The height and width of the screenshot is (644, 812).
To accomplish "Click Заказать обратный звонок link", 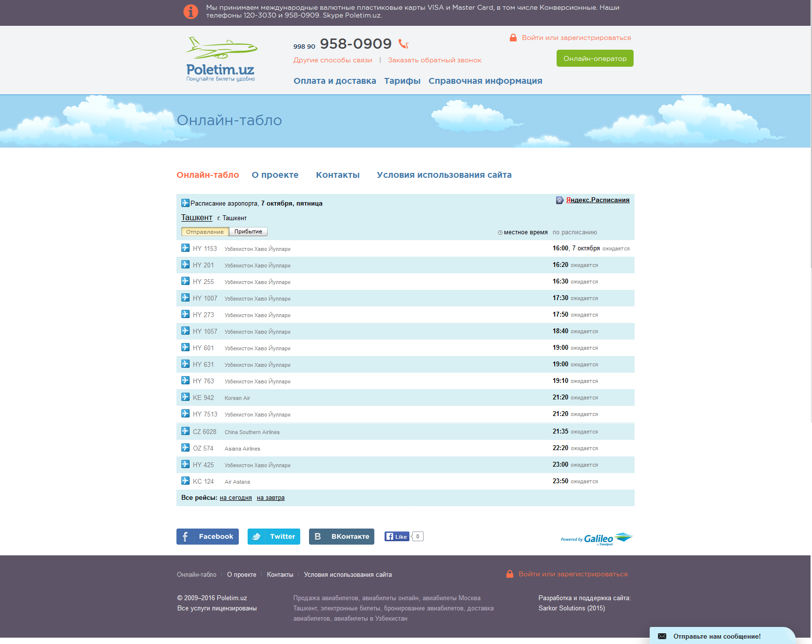I will click(x=435, y=60).
